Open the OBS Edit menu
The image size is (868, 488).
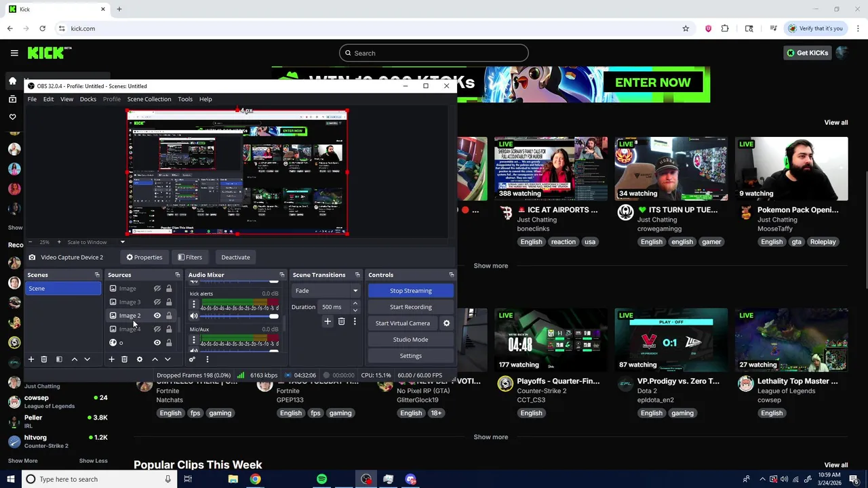click(49, 99)
